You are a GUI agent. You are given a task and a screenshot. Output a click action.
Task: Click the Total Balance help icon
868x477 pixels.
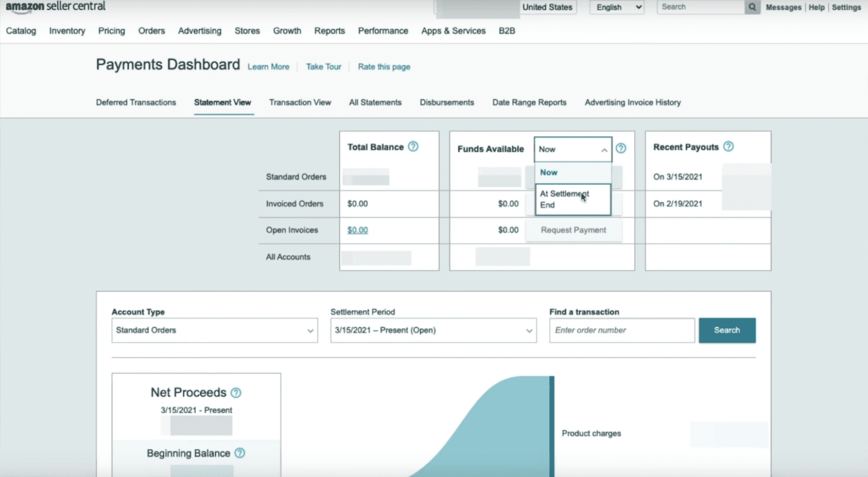[413, 146]
